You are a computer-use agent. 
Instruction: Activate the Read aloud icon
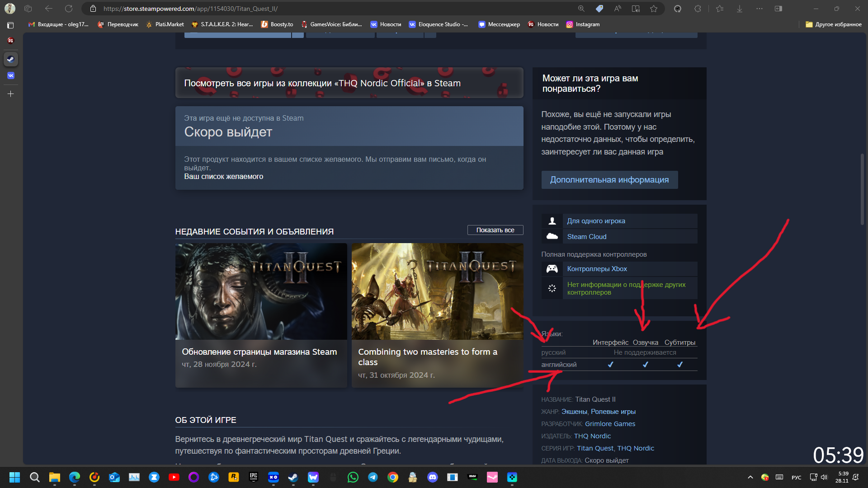[618, 9]
